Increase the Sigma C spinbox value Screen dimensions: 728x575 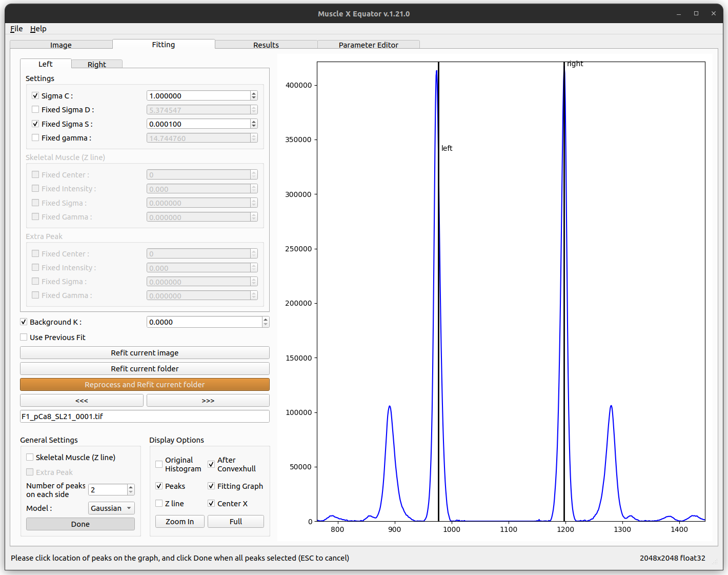254,93
